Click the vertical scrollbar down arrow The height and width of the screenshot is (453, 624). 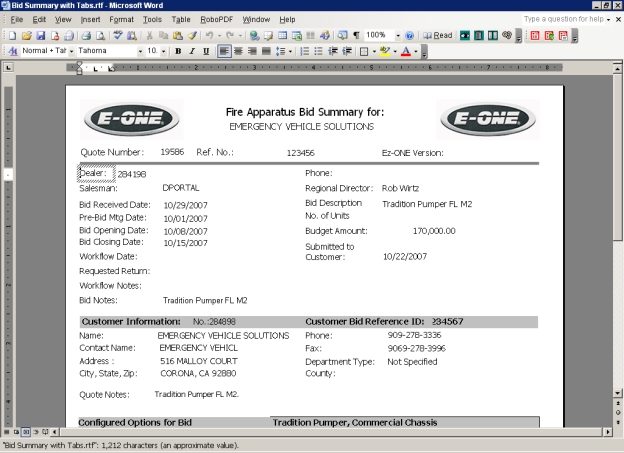(618, 393)
